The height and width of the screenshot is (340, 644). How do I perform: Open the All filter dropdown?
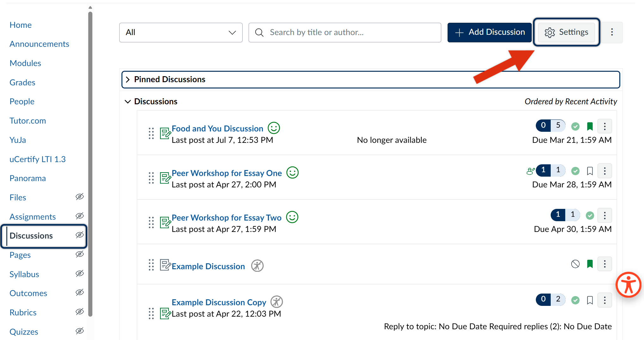(181, 33)
